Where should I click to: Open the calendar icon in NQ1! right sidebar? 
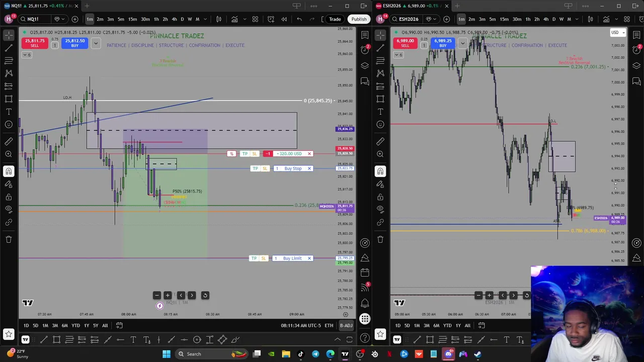365,273
